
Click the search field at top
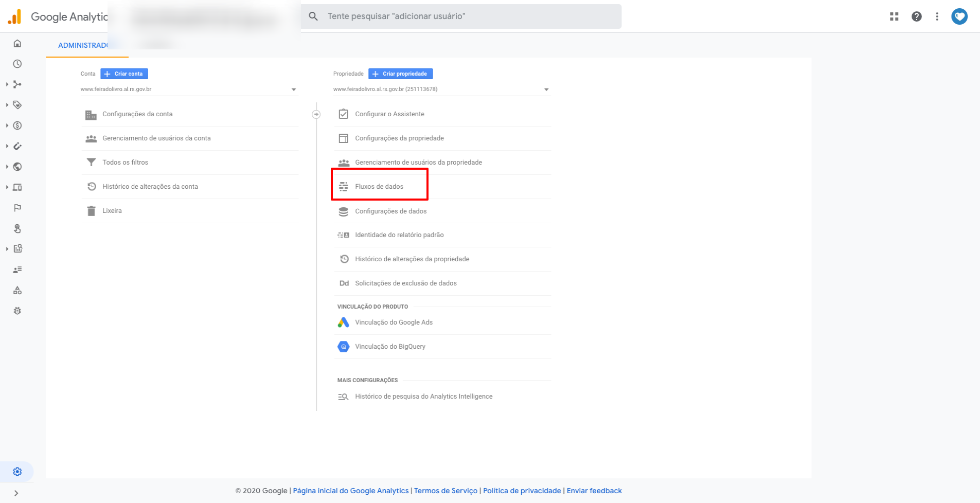coord(460,16)
